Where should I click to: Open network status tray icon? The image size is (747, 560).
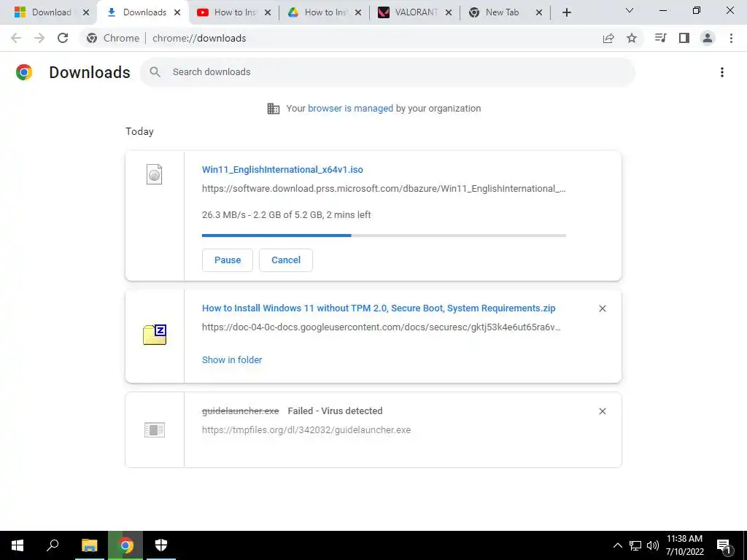635,545
